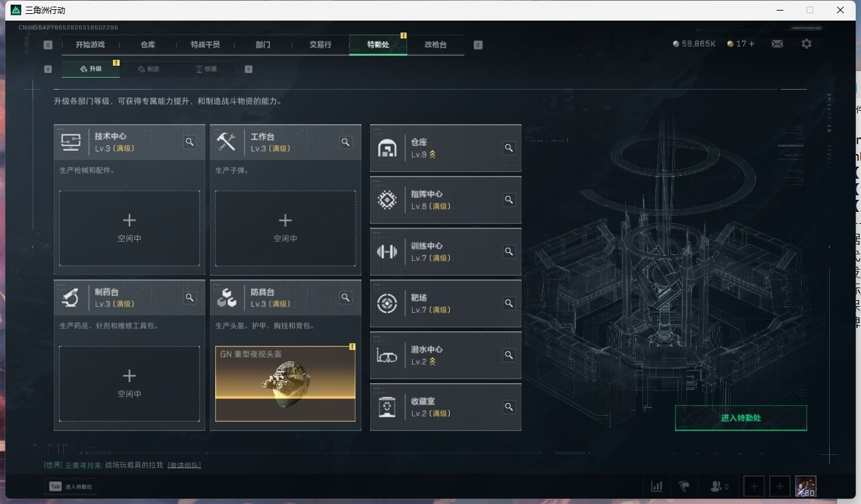Click 进入特勤处 green button
Image resolution: width=861 pixels, height=504 pixels.
pyautogui.click(x=741, y=418)
